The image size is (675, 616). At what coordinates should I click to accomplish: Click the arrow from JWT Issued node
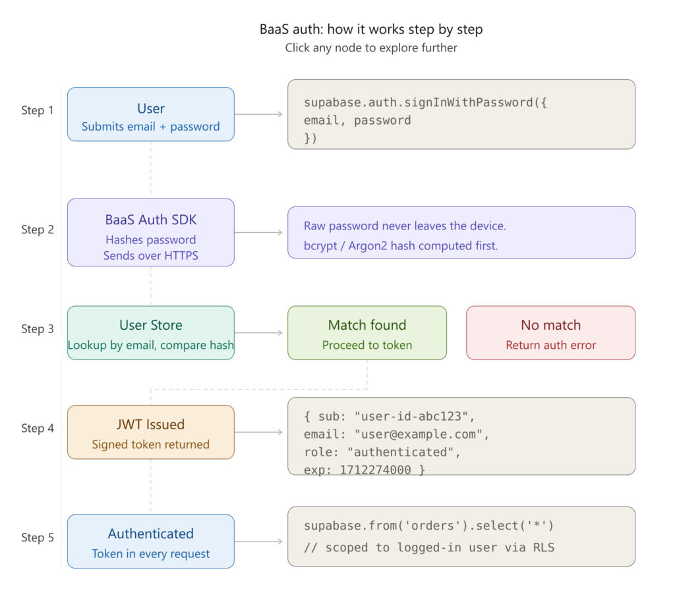258,432
